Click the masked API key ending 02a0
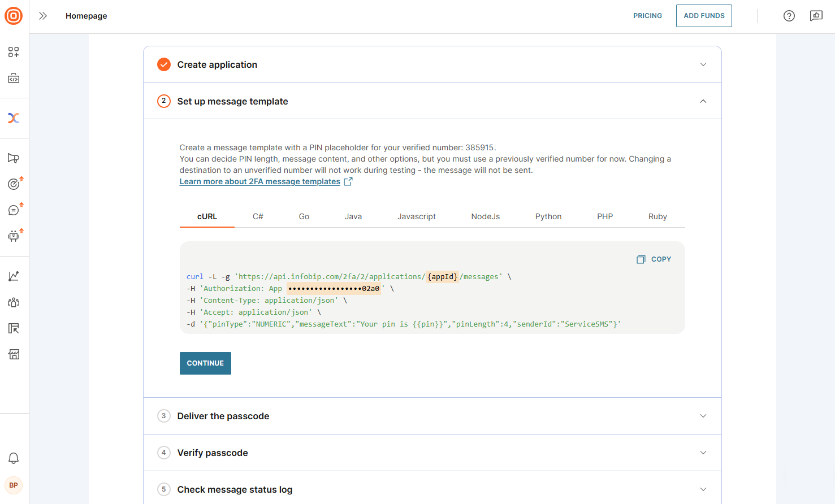This screenshot has width=835, height=504. tap(334, 289)
